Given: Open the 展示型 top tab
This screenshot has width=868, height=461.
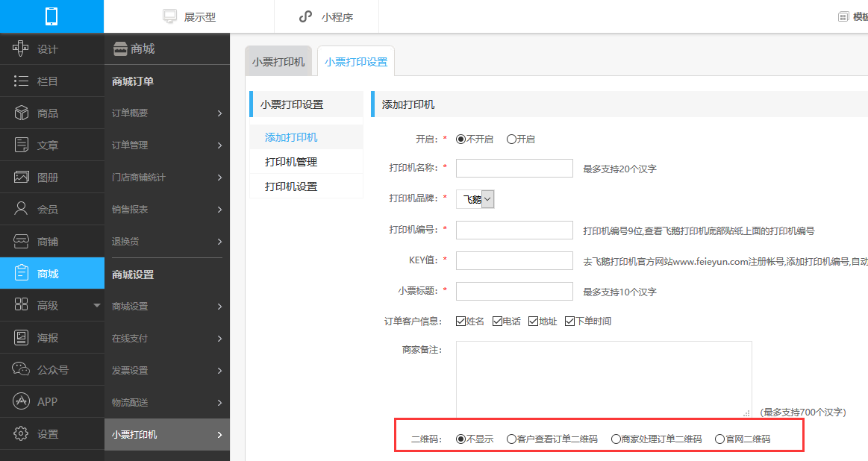Looking at the screenshot, I should (189, 16).
